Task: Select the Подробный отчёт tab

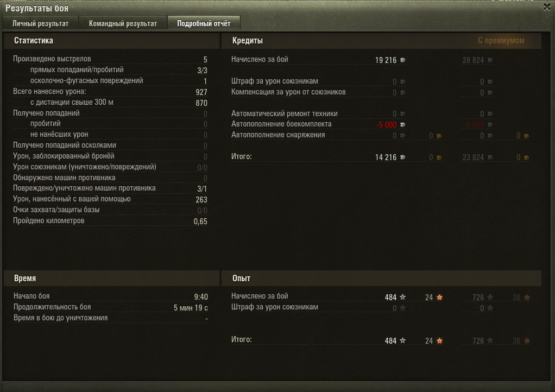Action: (x=204, y=23)
